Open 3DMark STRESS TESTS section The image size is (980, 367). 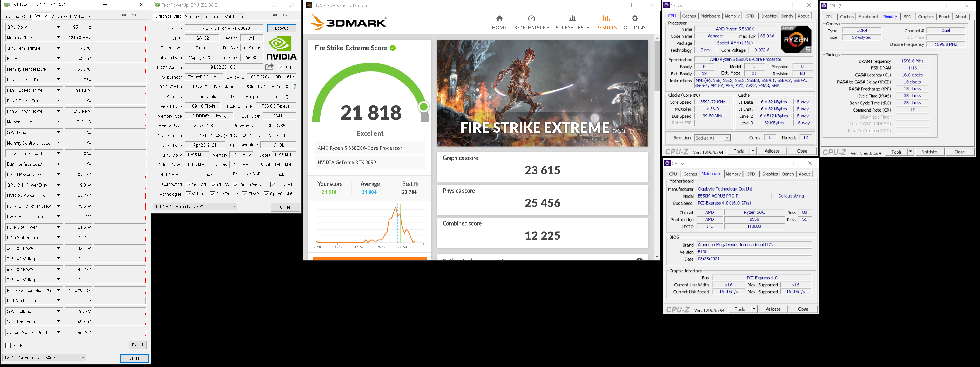[x=572, y=22]
